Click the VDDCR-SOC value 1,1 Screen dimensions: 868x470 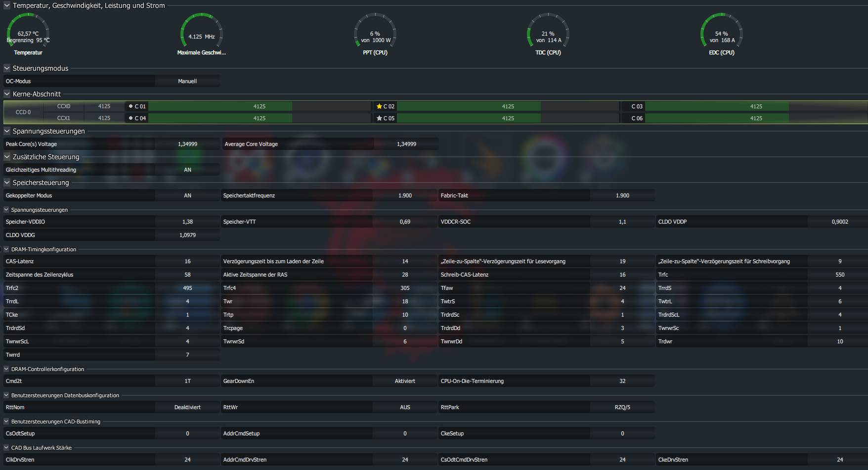(x=622, y=222)
